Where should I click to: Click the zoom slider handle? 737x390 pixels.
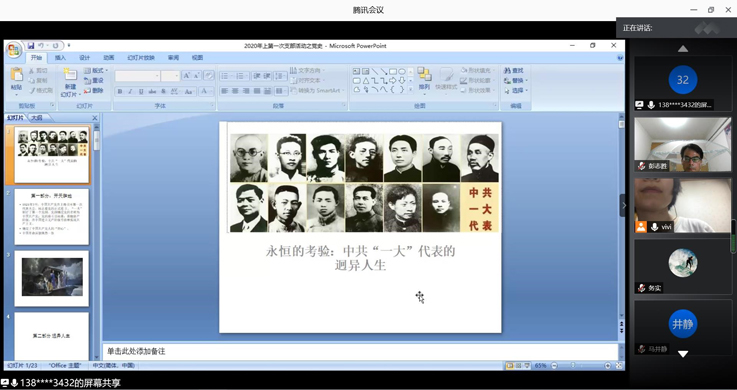pos(573,366)
